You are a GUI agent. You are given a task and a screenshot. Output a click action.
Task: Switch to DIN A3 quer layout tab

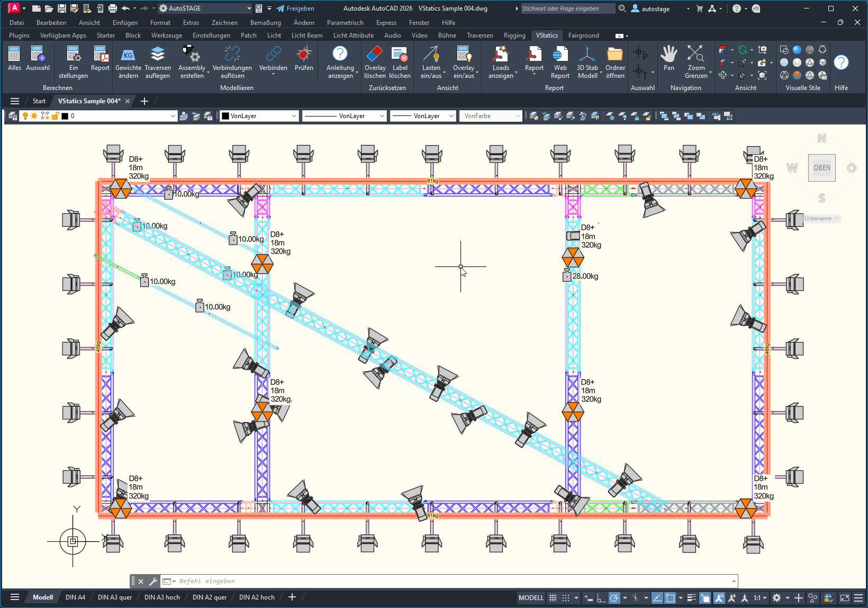click(x=115, y=597)
